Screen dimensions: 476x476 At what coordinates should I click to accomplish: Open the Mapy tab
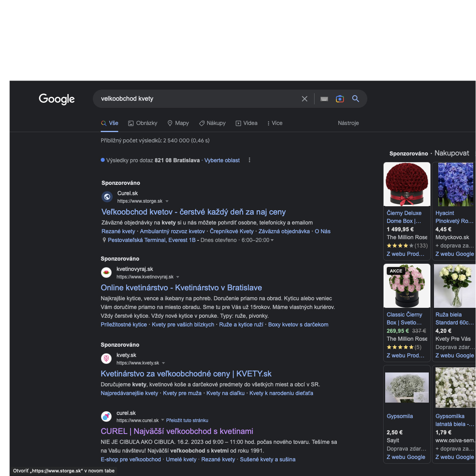tap(178, 123)
